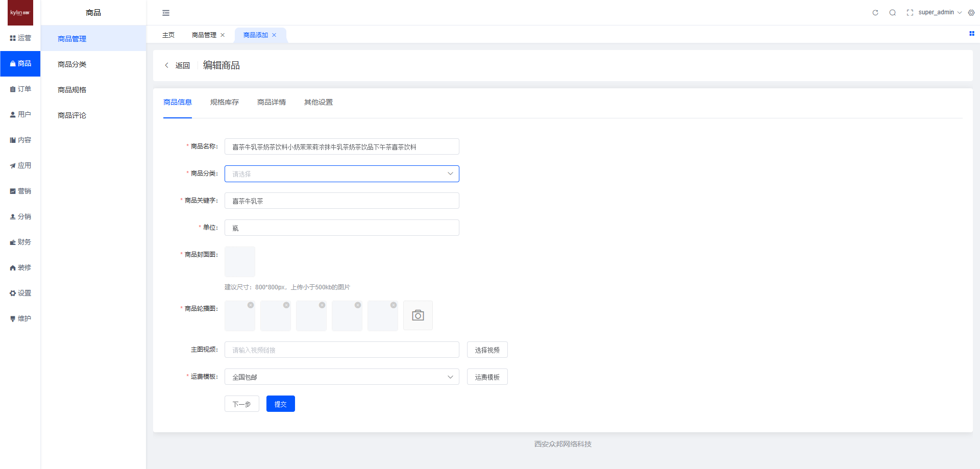Open the settings gear in top right
The width and height of the screenshot is (980, 469).
[971, 13]
